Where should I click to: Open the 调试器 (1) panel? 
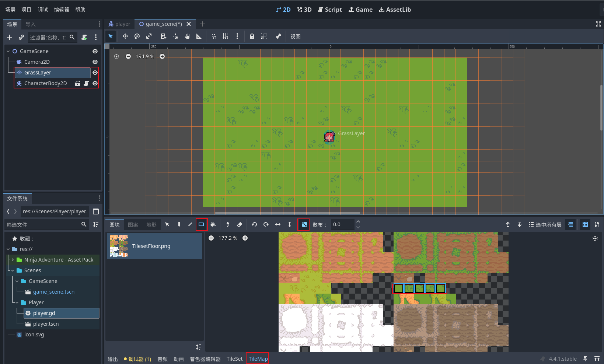pos(137,359)
